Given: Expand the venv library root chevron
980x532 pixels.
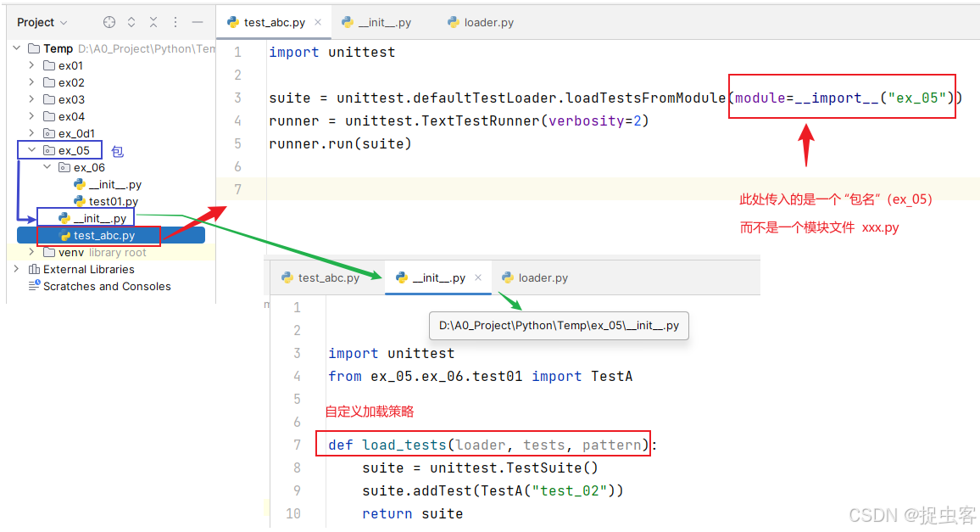Looking at the screenshot, I should tap(32, 252).
